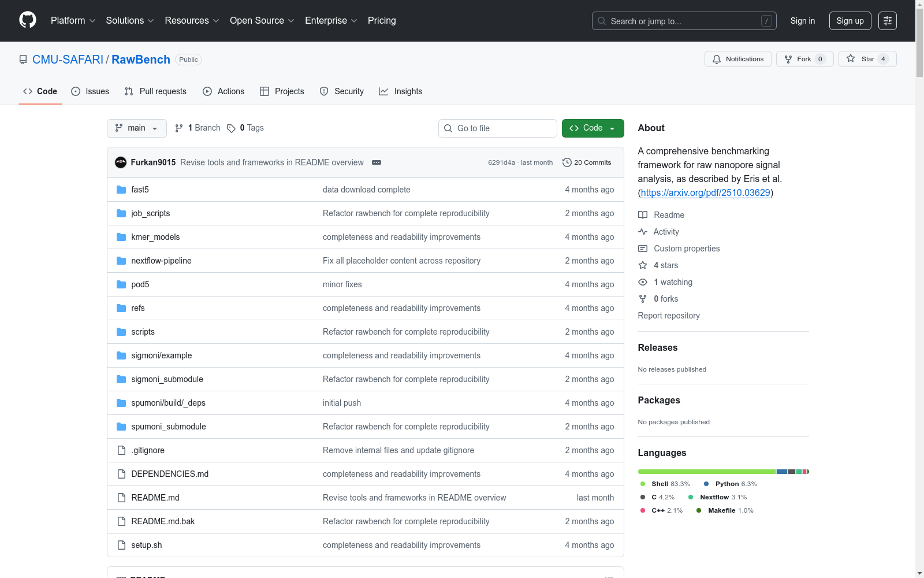Click the Sign up button
The height and width of the screenshot is (578, 924).
pyautogui.click(x=850, y=21)
